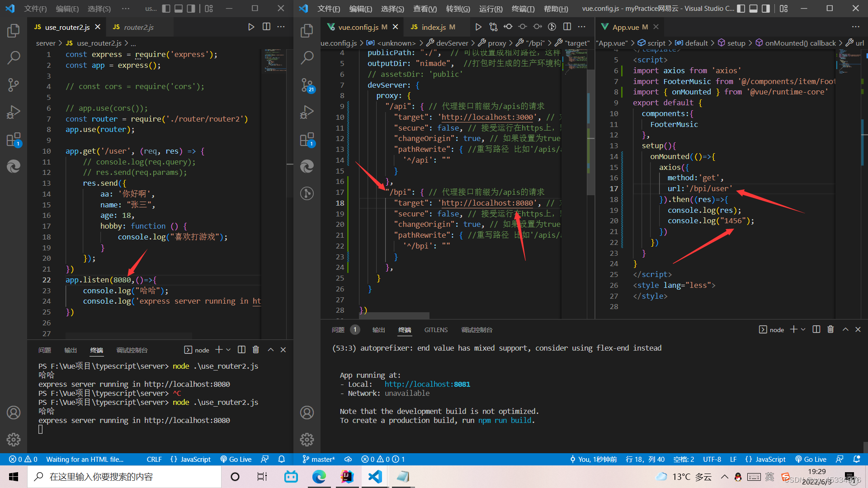Click Go Live in right status bar
Image resolution: width=868 pixels, height=488 pixels.
click(811, 459)
